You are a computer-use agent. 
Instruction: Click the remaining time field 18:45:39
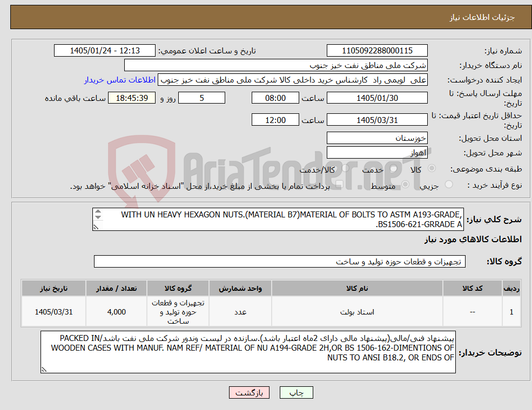click(132, 98)
